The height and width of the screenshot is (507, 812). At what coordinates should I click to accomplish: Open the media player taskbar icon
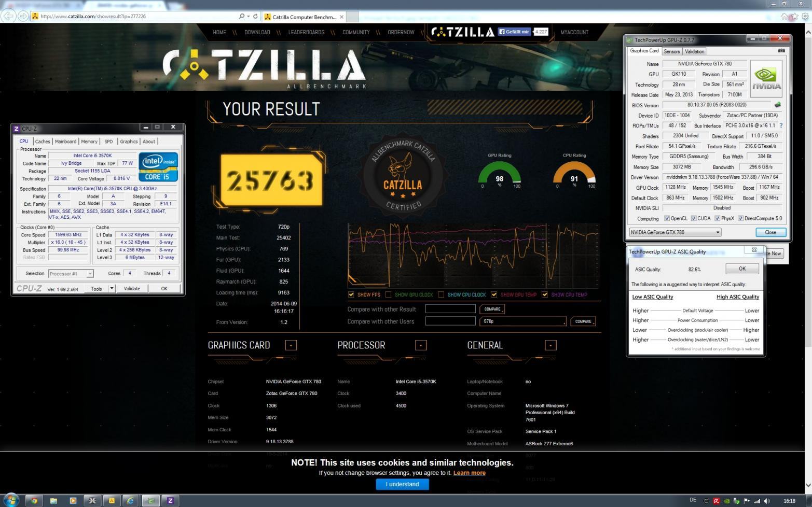(73, 500)
